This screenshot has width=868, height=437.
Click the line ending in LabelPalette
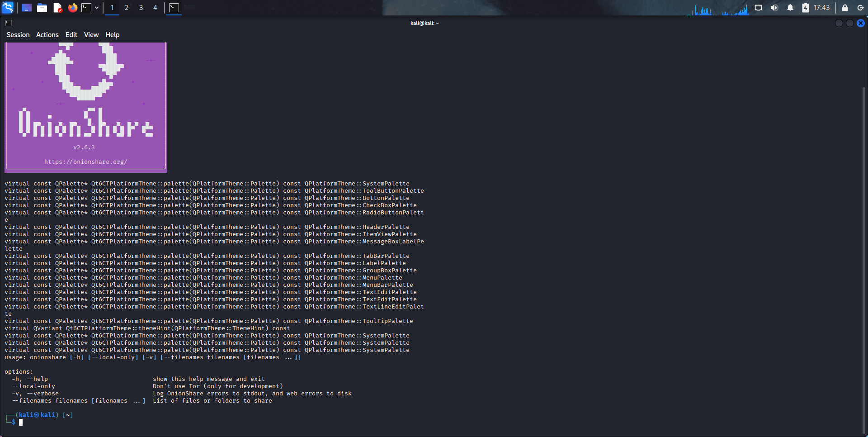[x=205, y=263]
